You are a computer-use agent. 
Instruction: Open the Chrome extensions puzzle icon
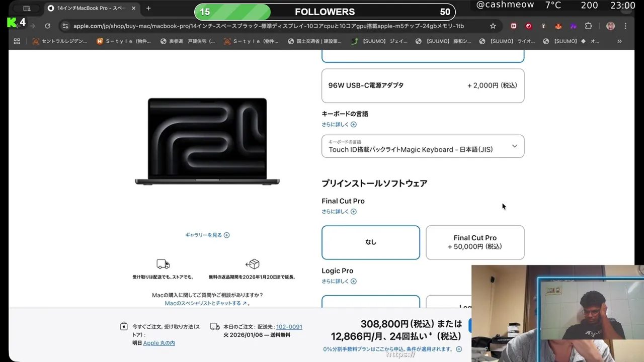pos(589,26)
